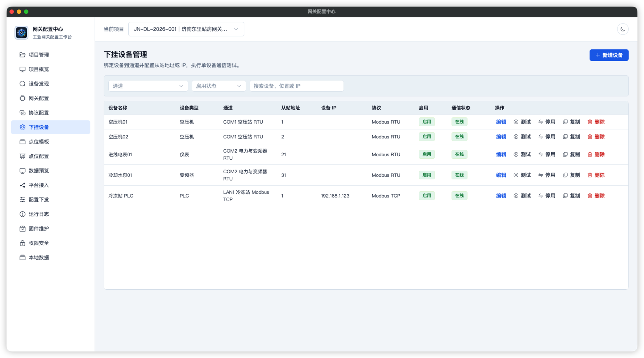删除 device 空压机02

tap(596, 137)
